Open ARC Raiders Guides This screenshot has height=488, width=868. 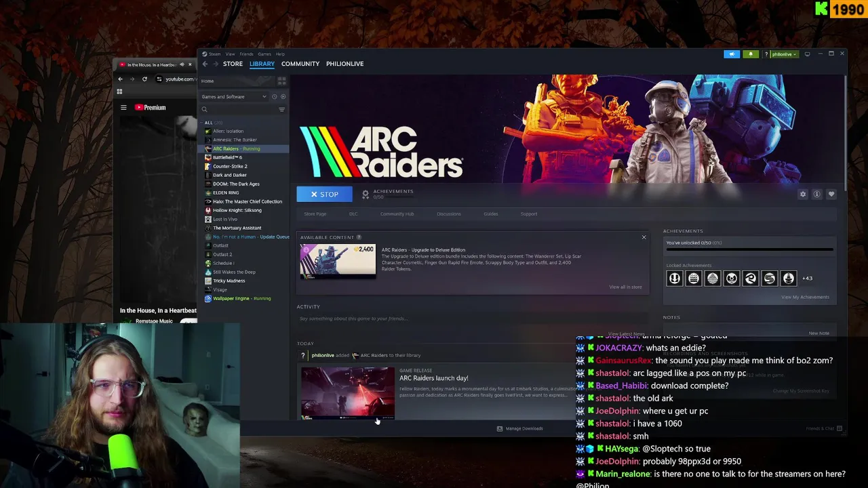click(x=491, y=214)
